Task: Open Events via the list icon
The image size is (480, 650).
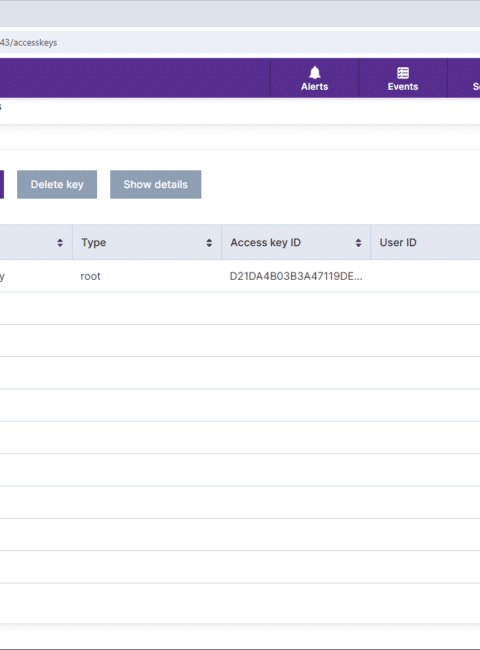Action: tap(403, 73)
